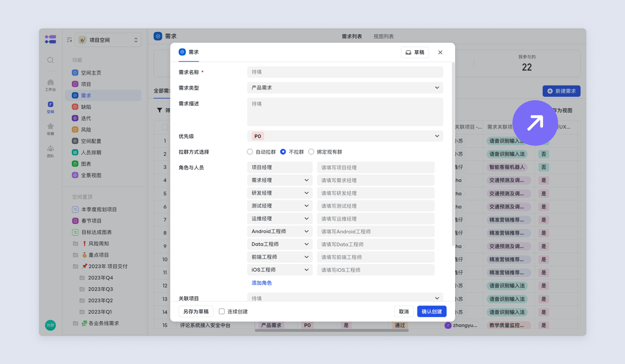This screenshot has height=364, width=625.
Task: Click the 确认创建 button
Action: [432, 311]
